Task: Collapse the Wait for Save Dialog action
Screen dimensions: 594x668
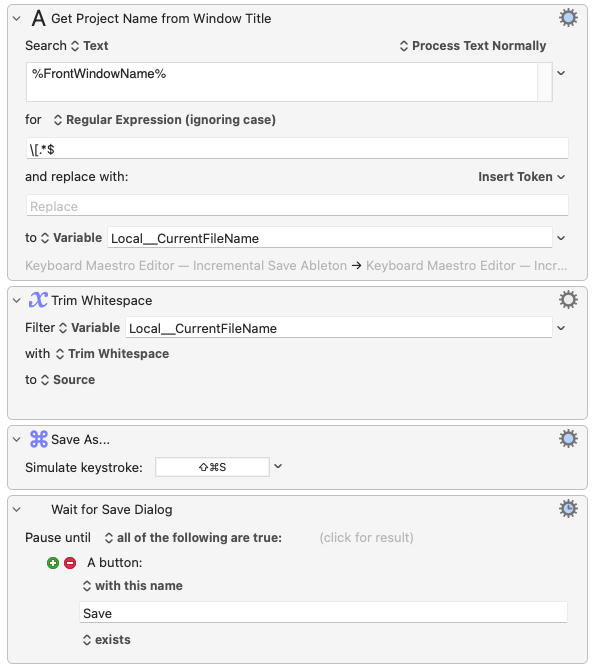Action: tap(17, 510)
